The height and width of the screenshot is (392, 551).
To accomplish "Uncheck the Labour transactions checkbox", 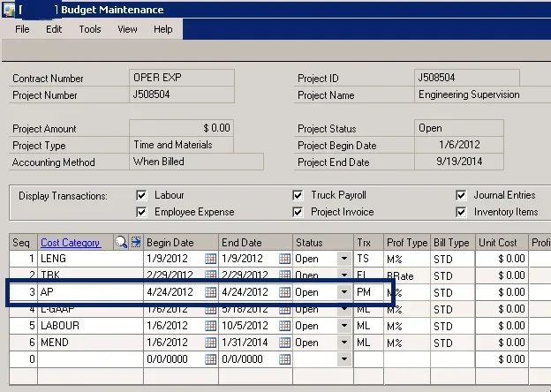I will coord(141,195).
